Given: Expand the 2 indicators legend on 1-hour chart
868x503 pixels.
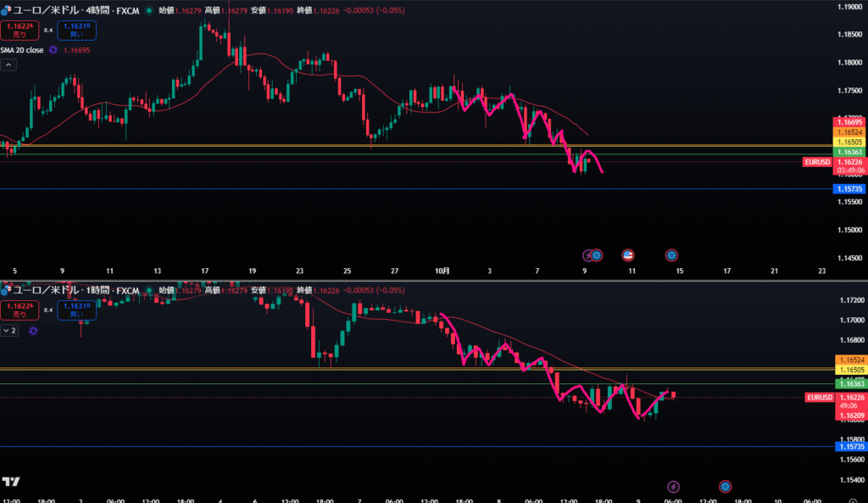Looking at the screenshot, I should [9, 330].
